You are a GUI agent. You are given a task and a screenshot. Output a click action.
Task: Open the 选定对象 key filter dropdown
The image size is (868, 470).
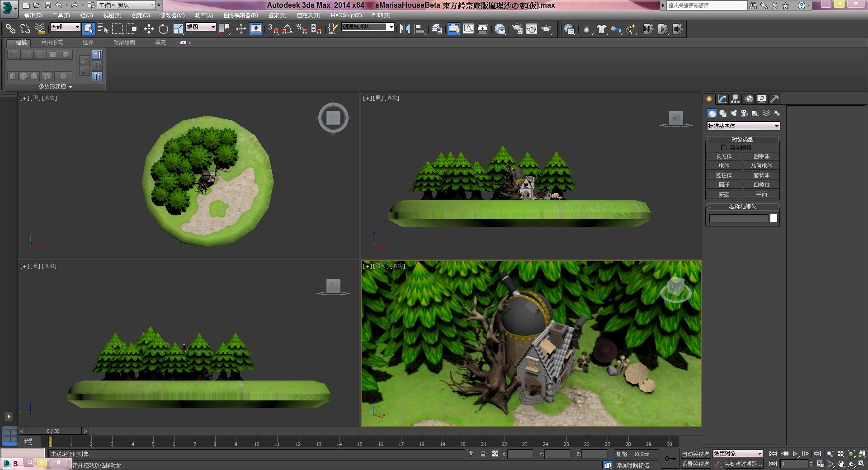pyautogui.click(x=738, y=454)
